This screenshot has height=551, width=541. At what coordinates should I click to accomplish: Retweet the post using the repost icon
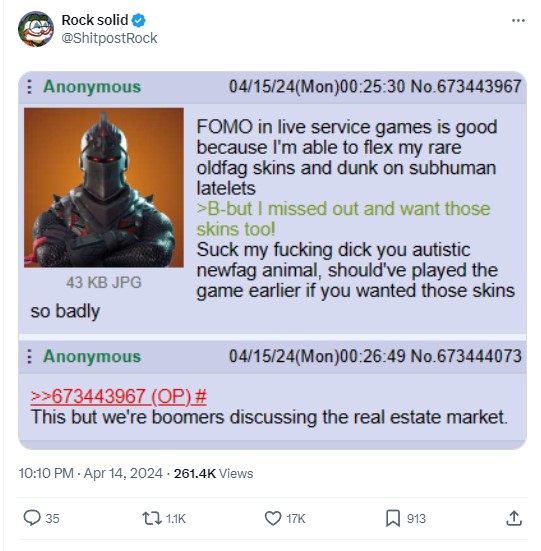pos(151,518)
